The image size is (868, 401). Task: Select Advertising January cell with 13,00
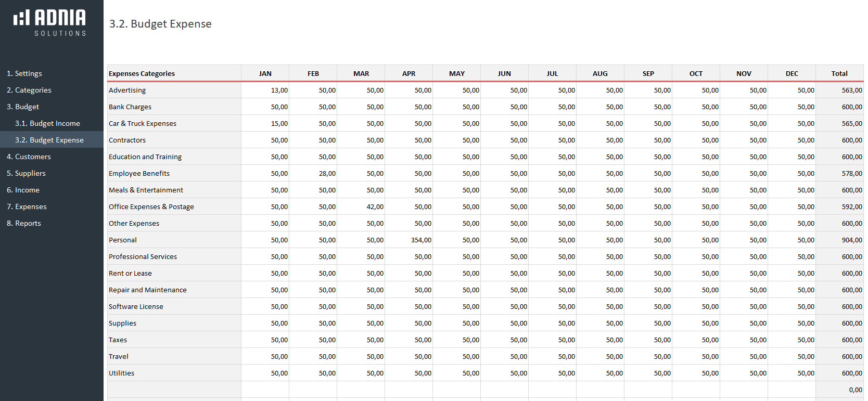tap(265, 90)
